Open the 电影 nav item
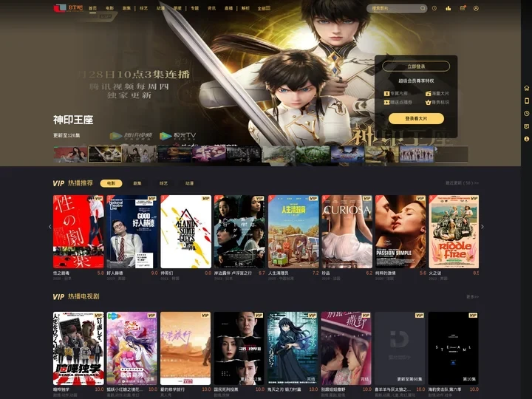This screenshot has width=532, height=399. pyautogui.click(x=109, y=8)
